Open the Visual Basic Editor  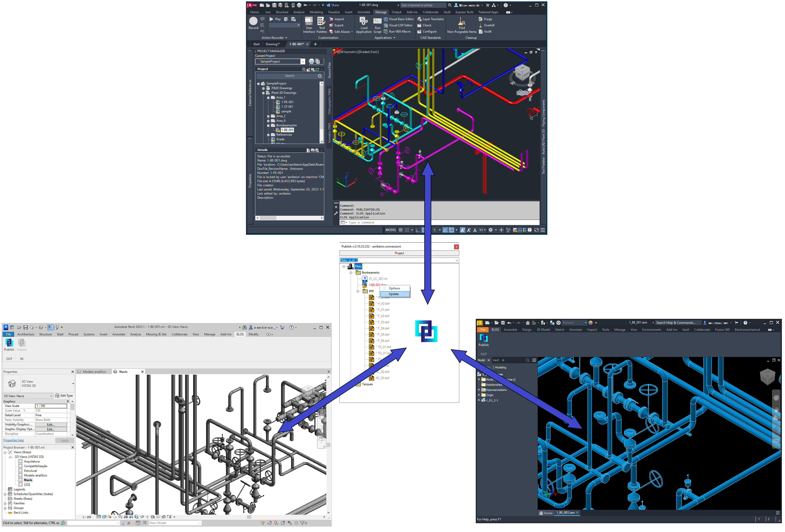point(399,19)
